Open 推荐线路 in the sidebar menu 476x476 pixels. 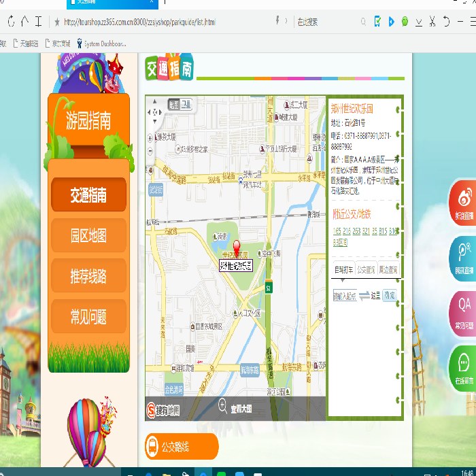pyautogui.click(x=88, y=277)
